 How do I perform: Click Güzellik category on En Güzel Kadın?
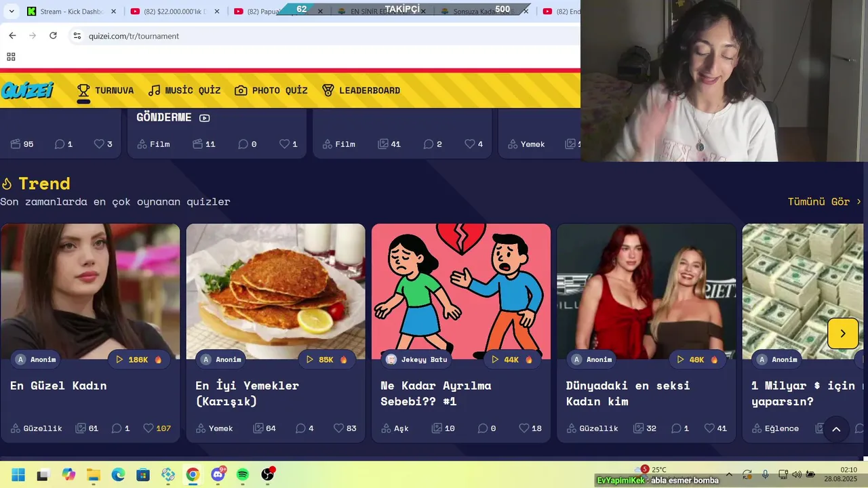point(36,428)
